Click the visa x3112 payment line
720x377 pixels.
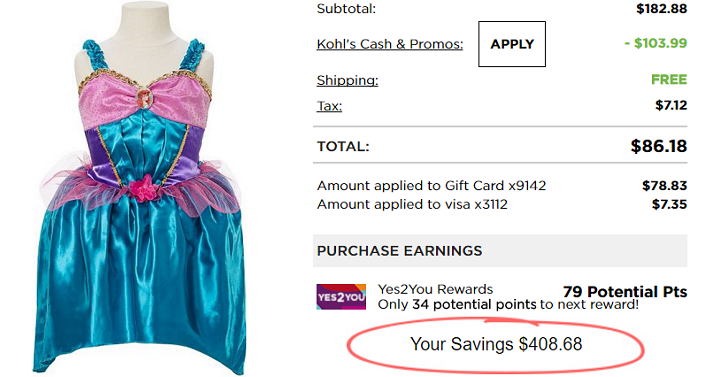[x=501, y=204]
